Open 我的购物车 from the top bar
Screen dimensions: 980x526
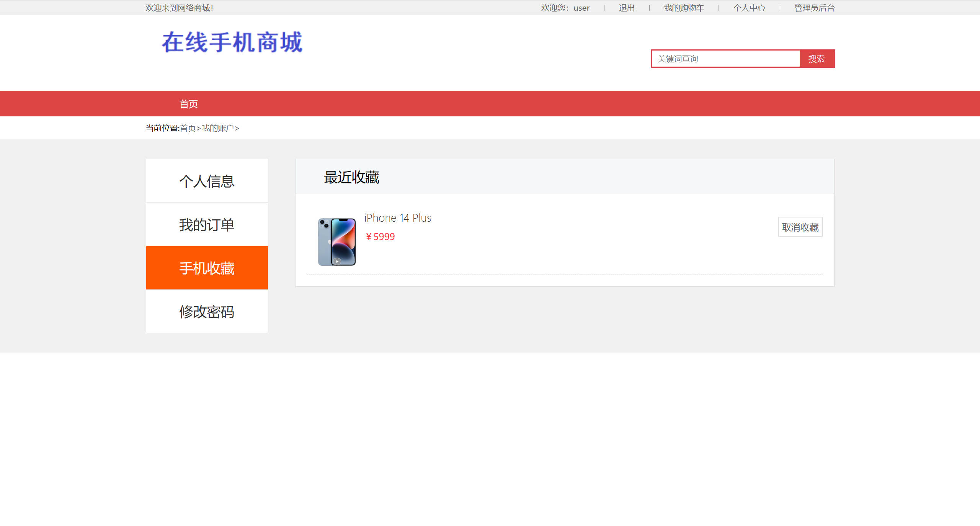pos(684,8)
